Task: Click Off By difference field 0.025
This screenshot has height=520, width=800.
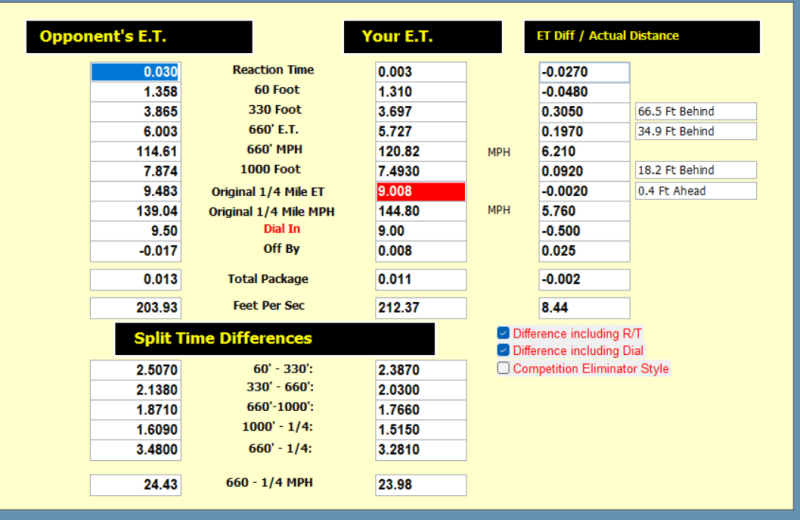Action: click(x=584, y=251)
